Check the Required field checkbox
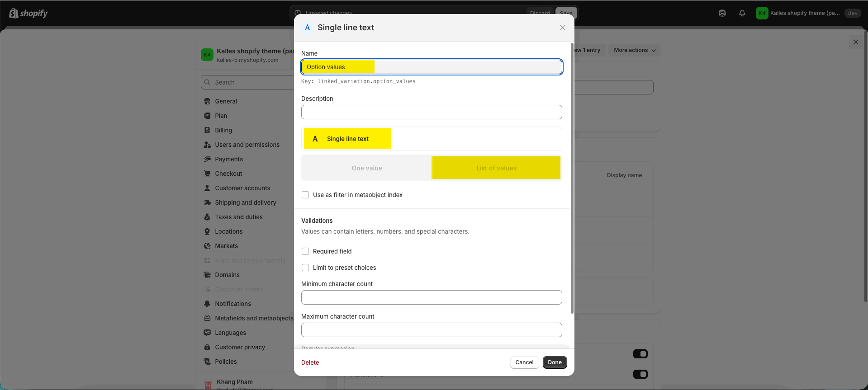Viewport: 868px width, 390px height. point(305,251)
